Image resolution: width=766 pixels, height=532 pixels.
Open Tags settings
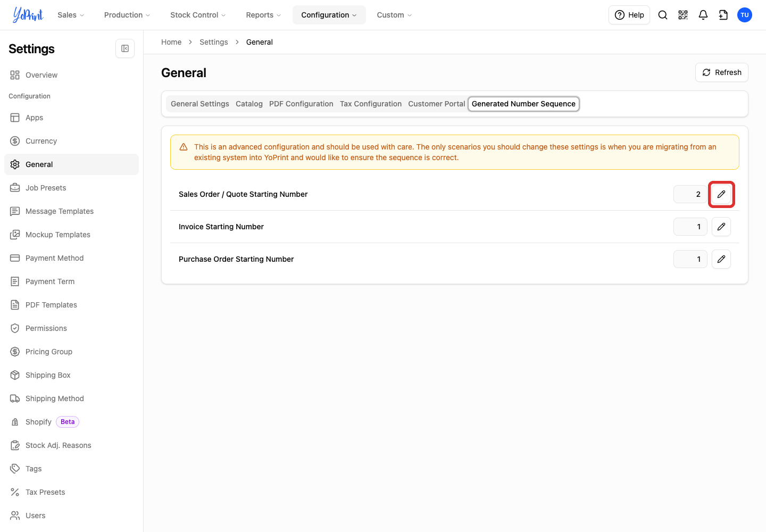coord(71,469)
